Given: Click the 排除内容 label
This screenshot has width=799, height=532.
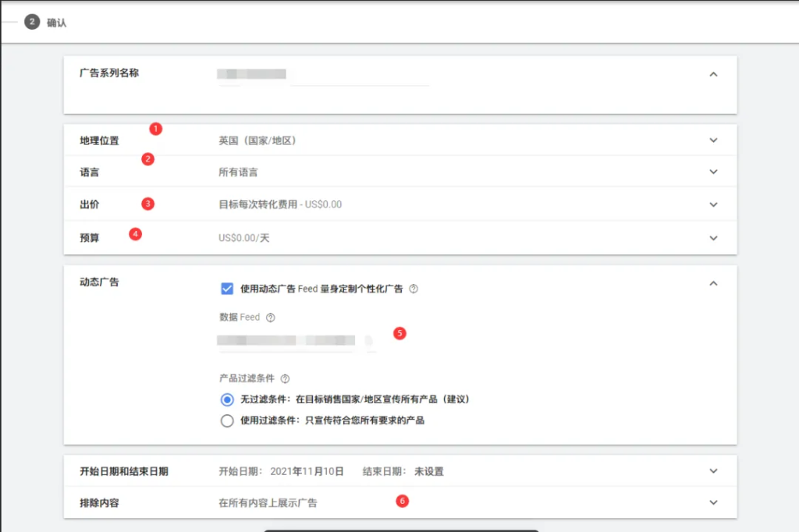Looking at the screenshot, I should tap(99, 503).
